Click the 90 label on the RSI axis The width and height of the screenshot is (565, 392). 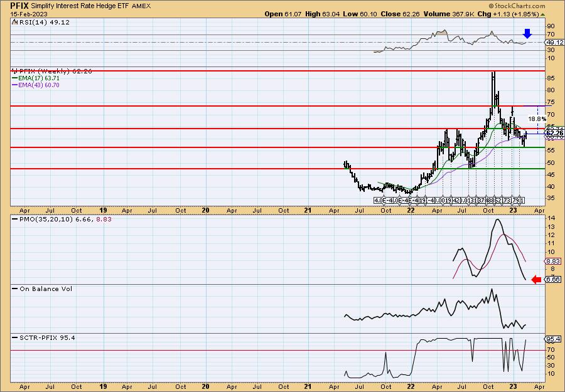(x=551, y=26)
